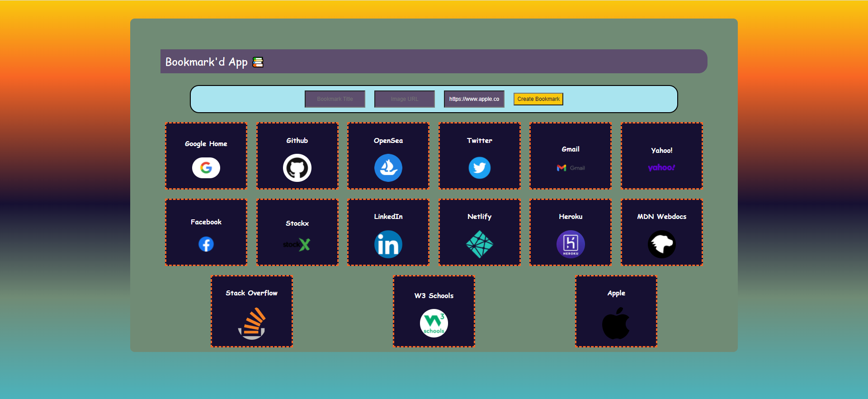Viewport: 868px width, 399px height.
Task: Click the Create Bookmark button
Action: pyautogui.click(x=538, y=99)
